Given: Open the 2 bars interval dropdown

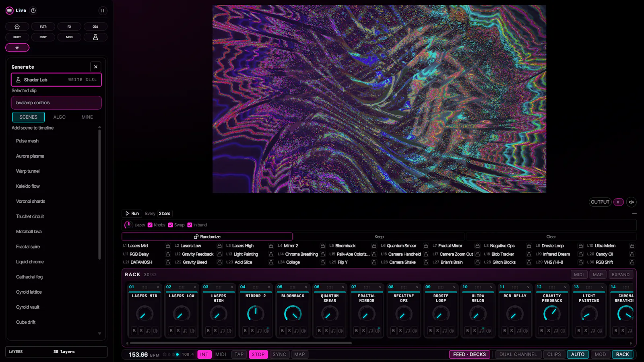Looking at the screenshot, I should 165,214.
